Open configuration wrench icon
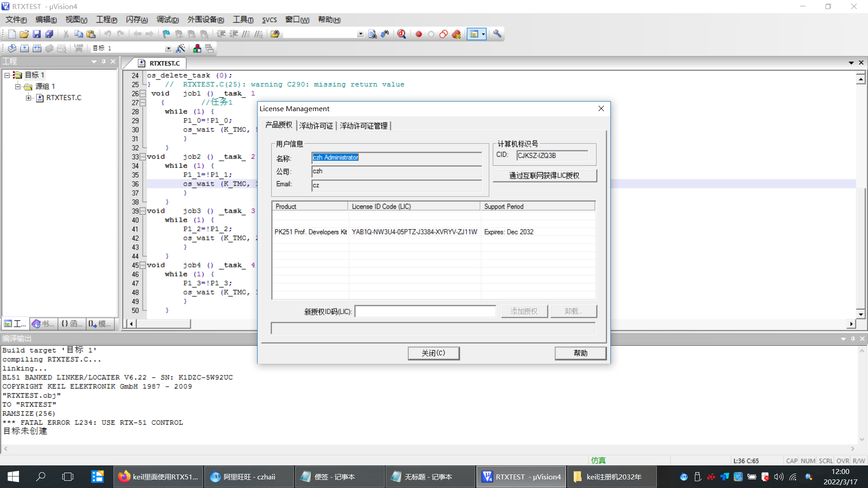This screenshot has width=868, height=488. (x=497, y=34)
